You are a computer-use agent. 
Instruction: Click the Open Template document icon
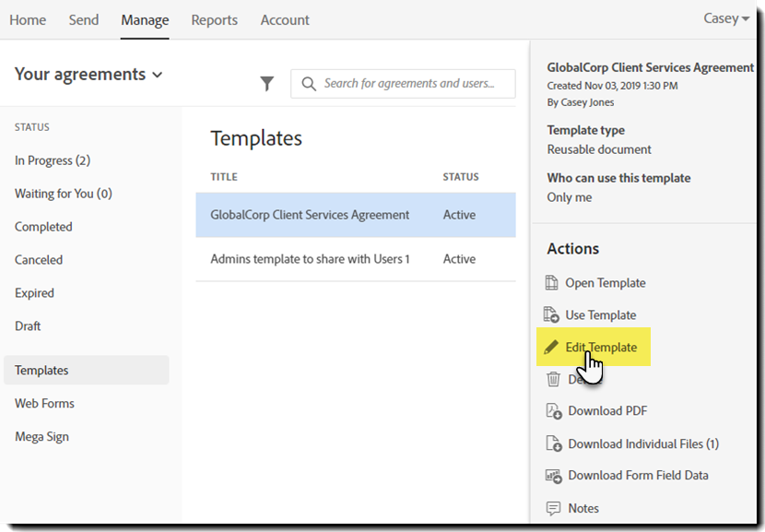tap(552, 283)
